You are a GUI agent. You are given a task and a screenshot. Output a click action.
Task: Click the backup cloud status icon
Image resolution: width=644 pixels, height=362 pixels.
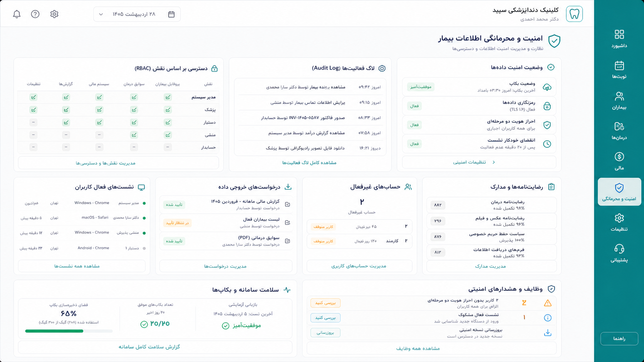[x=547, y=87]
